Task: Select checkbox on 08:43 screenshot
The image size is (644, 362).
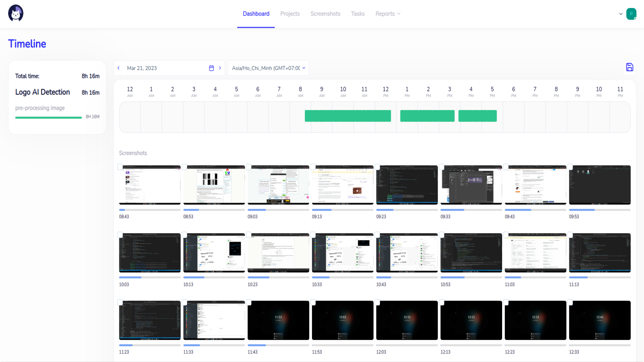Action: point(120,167)
